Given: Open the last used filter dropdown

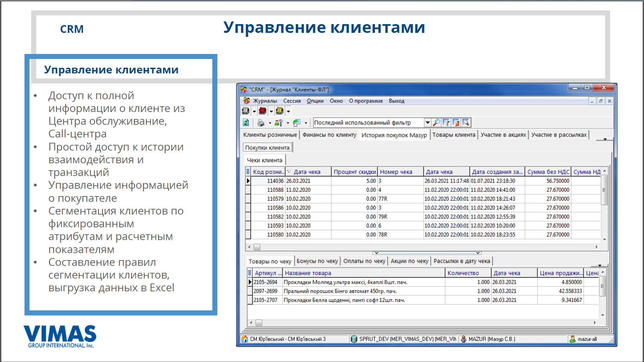Looking at the screenshot, I should 427,123.
